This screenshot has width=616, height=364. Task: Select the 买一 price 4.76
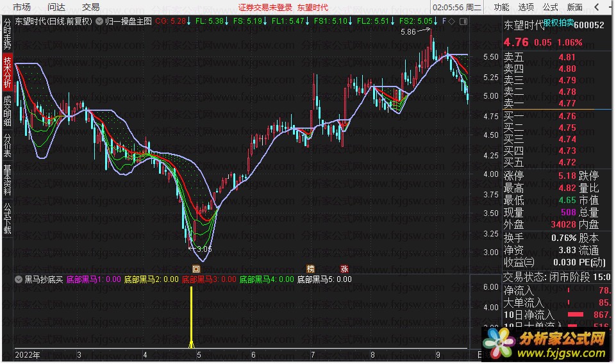[x=567, y=116]
